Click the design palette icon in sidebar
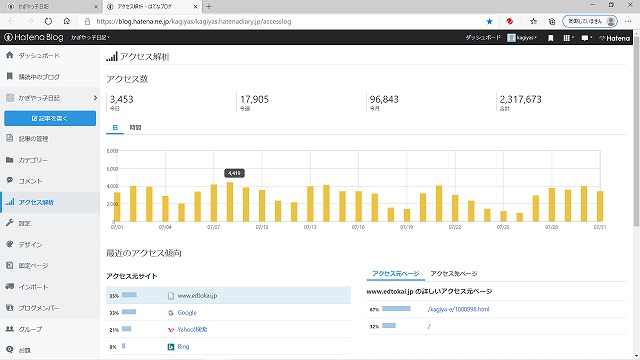 10,244
